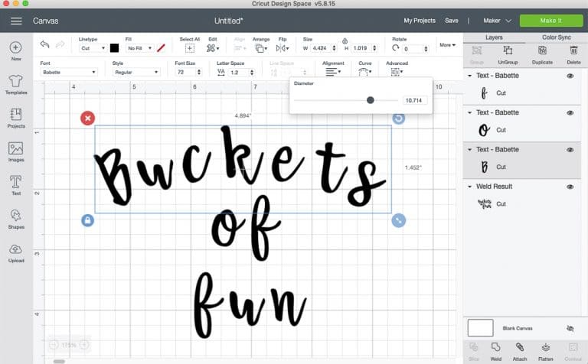Open the Arrange options
The height and width of the screenshot is (364, 588).
[x=261, y=48]
